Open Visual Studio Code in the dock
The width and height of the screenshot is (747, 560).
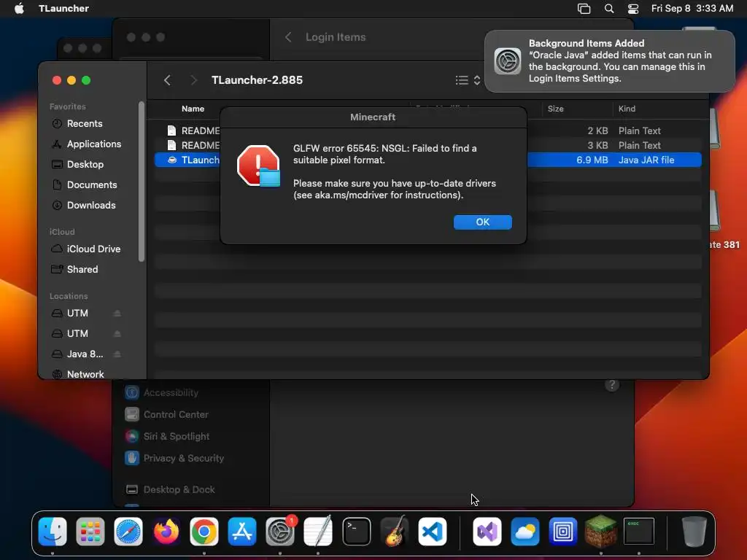tap(432, 531)
